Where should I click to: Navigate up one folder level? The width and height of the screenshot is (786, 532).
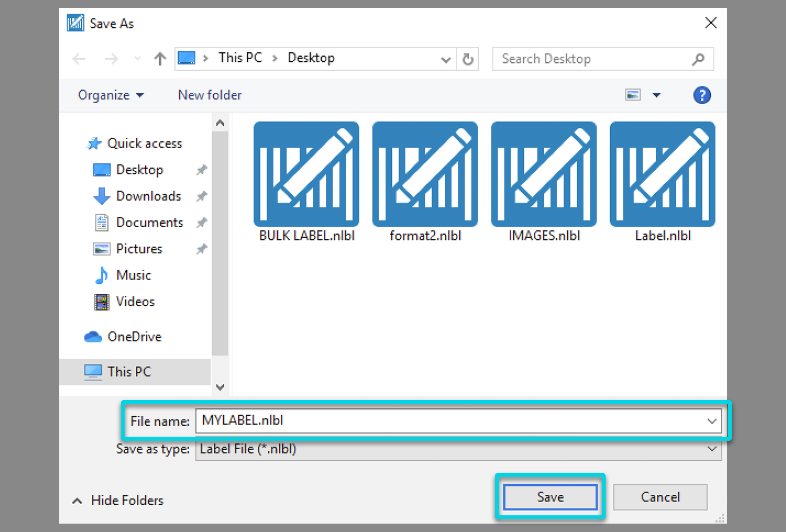pos(160,58)
